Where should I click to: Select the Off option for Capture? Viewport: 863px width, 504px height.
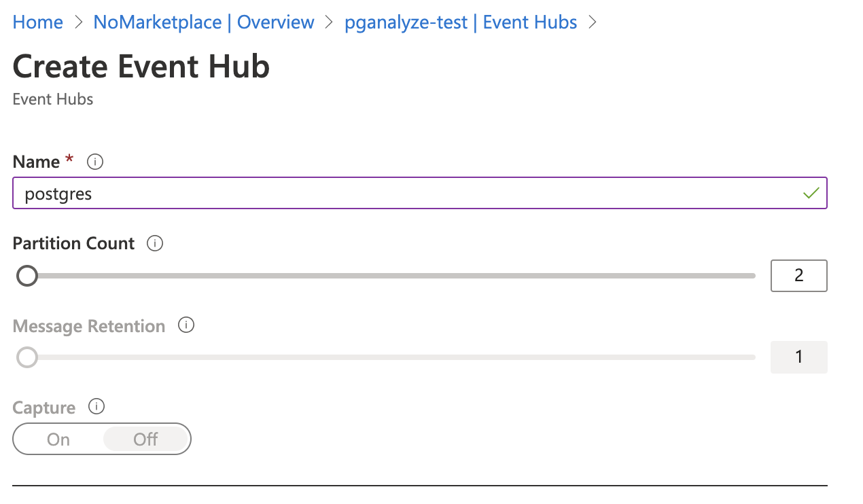pos(145,439)
